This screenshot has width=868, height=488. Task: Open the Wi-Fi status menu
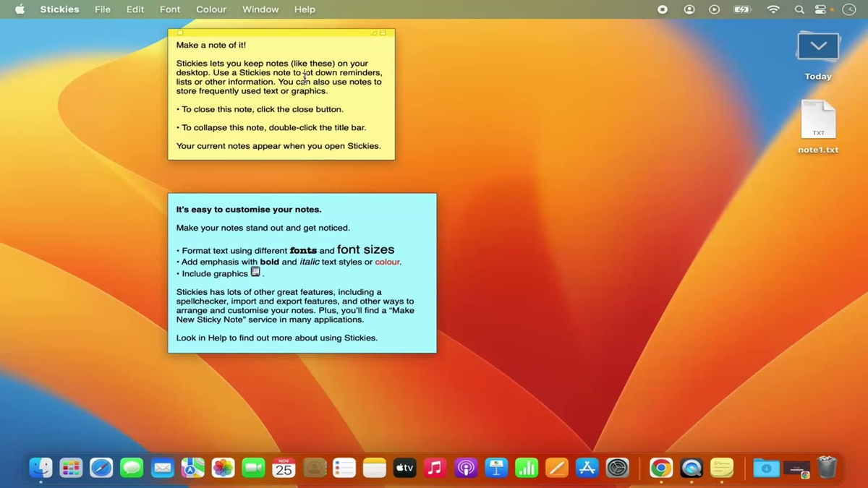[773, 9]
